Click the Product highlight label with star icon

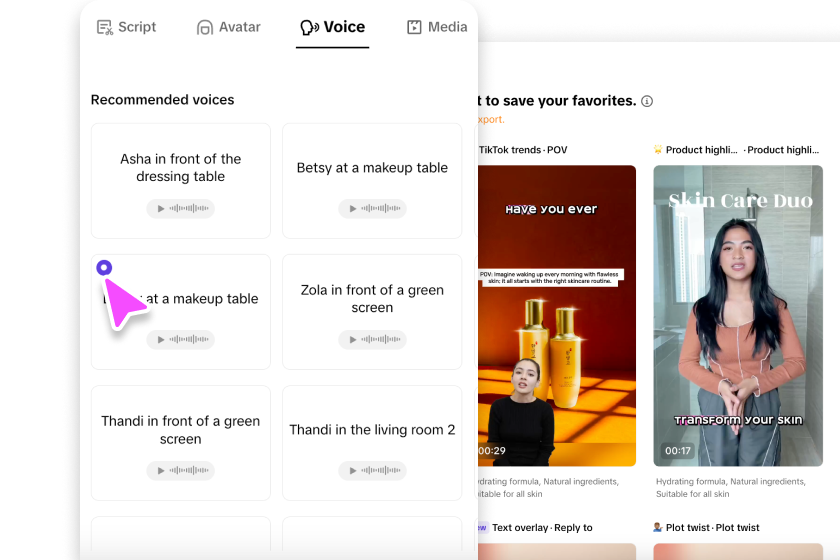click(x=736, y=150)
